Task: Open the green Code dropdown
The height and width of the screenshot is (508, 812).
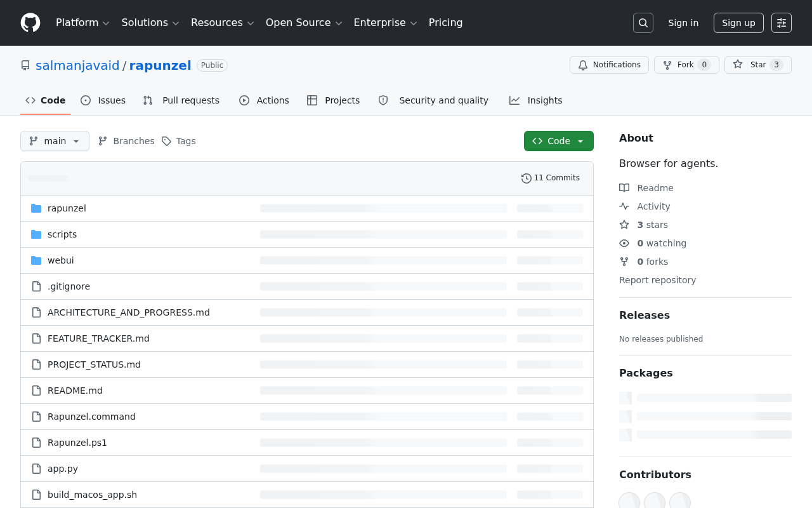Action: click(559, 141)
